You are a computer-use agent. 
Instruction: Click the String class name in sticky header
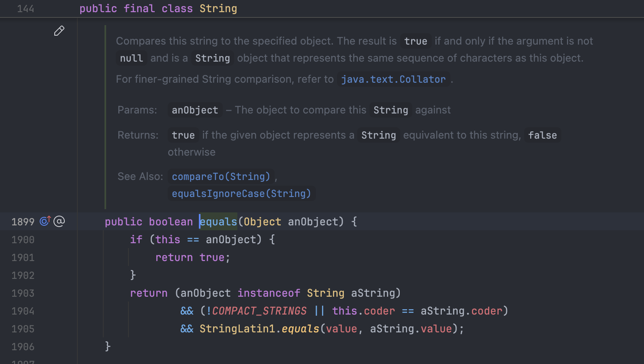[x=218, y=9]
